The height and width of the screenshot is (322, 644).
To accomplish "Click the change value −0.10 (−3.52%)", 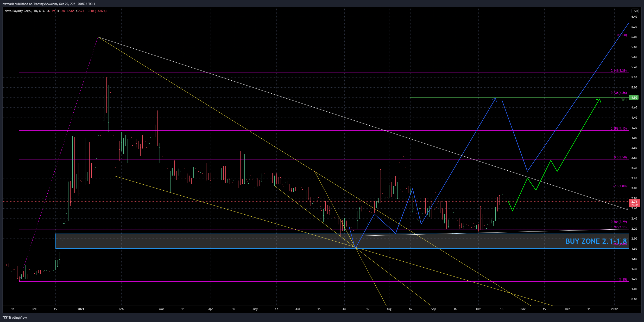I will [x=96, y=11].
